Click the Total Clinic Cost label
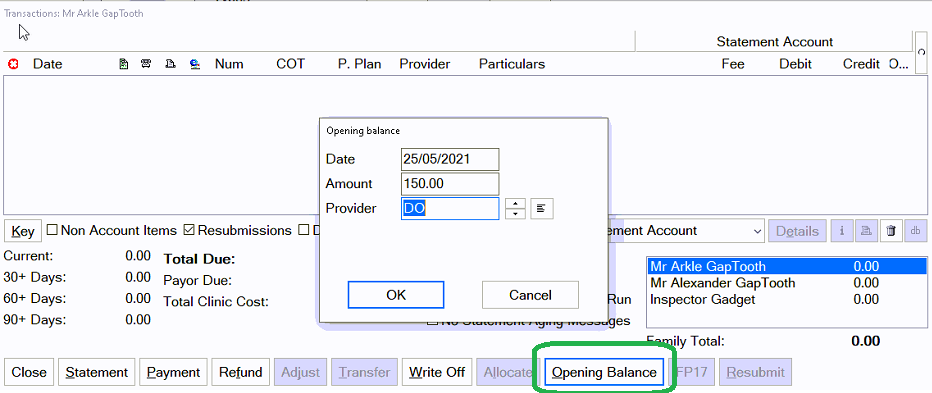Viewport: 932px width, 393px height. pos(216,301)
